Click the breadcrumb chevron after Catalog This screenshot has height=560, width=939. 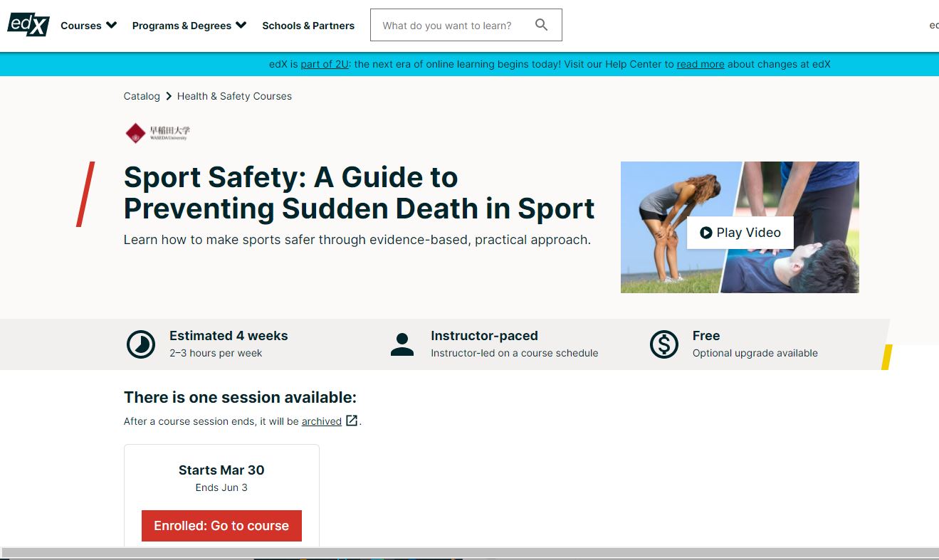click(x=169, y=96)
